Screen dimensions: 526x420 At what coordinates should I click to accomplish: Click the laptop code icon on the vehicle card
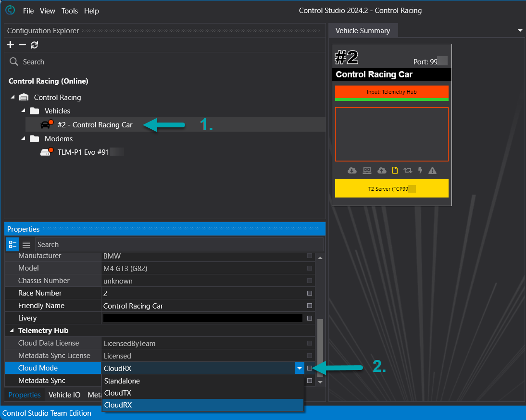tap(367, 171)
